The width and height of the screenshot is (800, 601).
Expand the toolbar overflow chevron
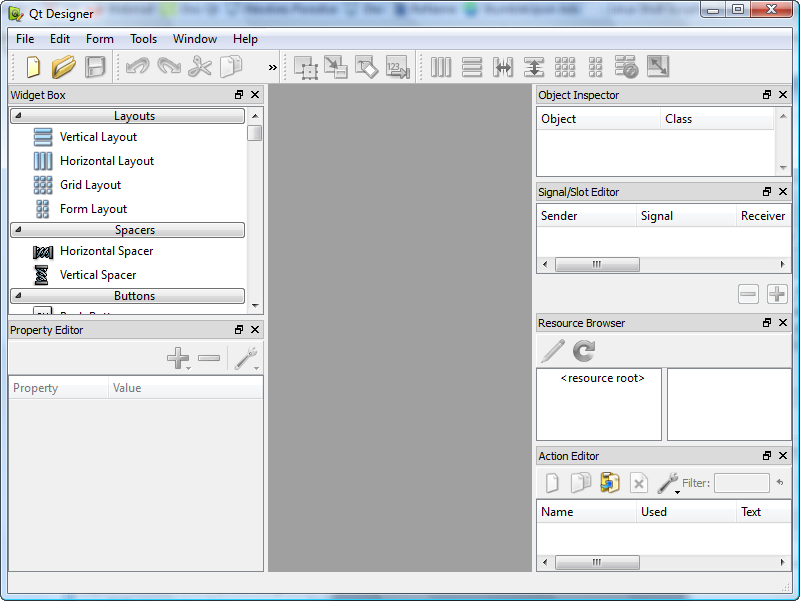(x=272, y=67)
